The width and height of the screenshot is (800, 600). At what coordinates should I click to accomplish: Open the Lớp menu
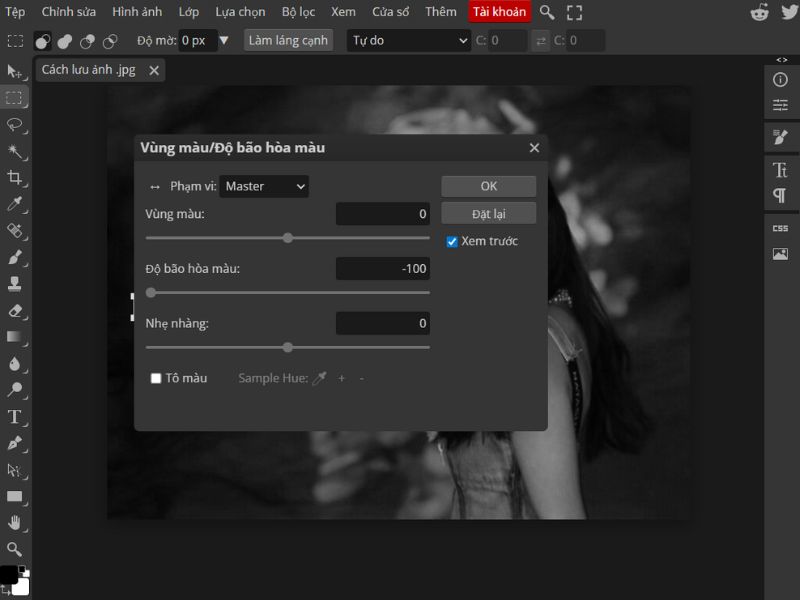coord(188,12)
